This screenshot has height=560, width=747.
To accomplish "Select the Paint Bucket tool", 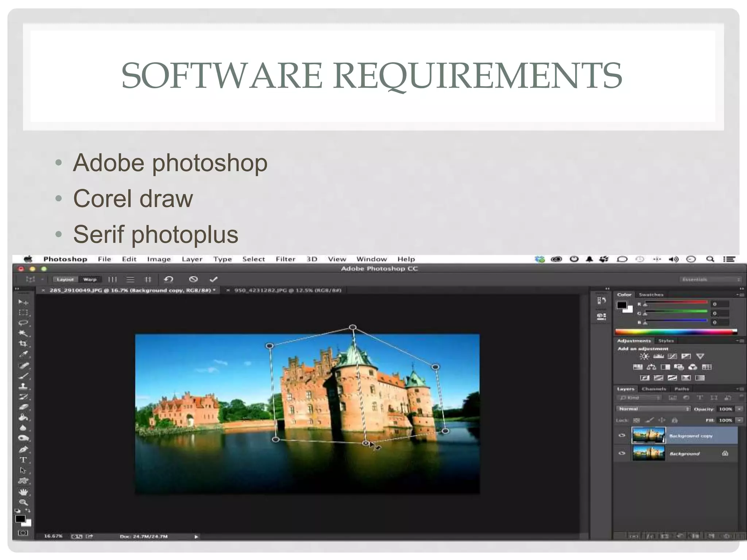I will tap(23, 417).
